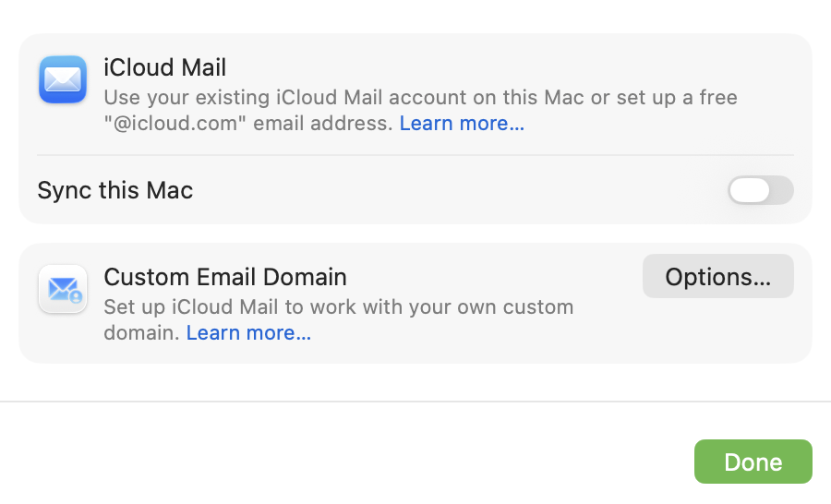Click the iCloud Mail description's first line

[420, 97]
